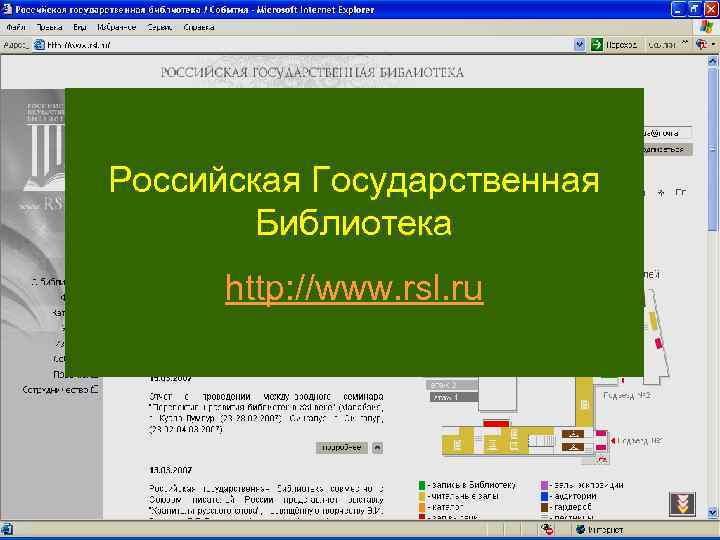Click the email subscription input field
720x540 pixels.
point(668,133)
